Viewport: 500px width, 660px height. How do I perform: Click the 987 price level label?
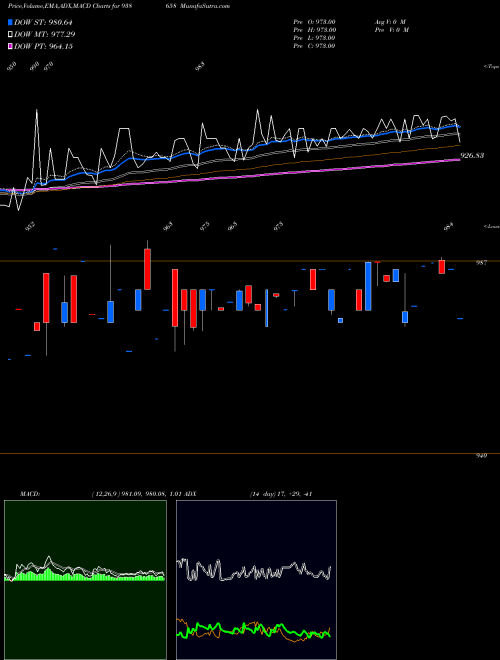click(481, 262)
